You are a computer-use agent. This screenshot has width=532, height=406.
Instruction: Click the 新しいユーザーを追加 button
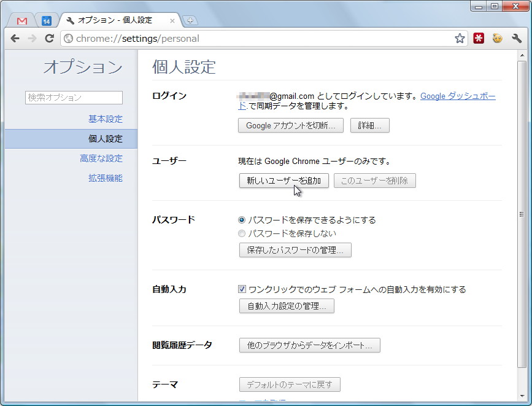[x=284, y=180]
